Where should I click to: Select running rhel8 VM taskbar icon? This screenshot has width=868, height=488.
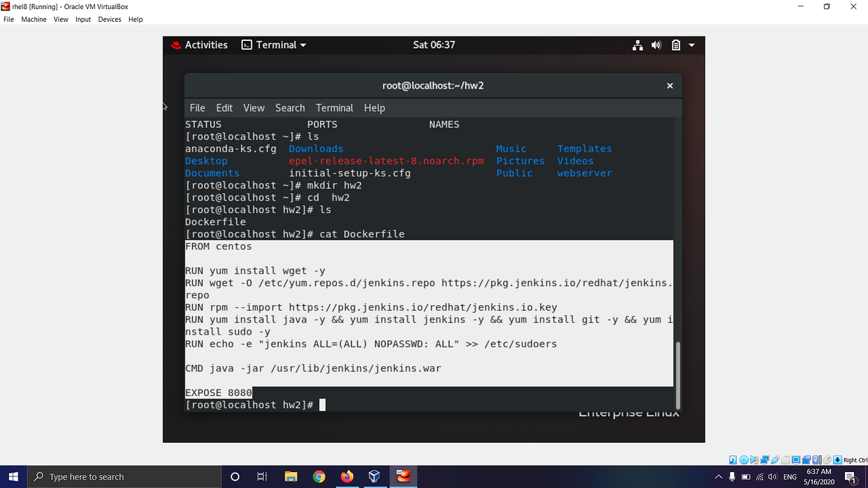click(403, 477)
